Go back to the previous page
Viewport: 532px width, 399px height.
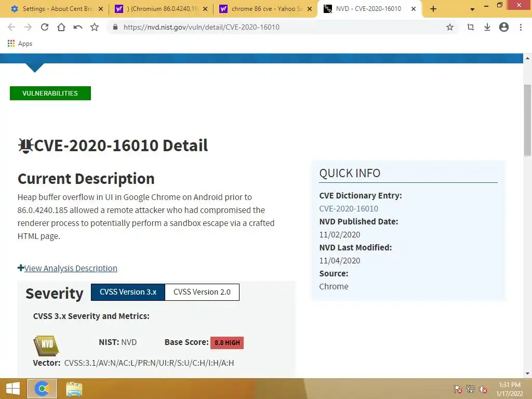pos(11,27)
